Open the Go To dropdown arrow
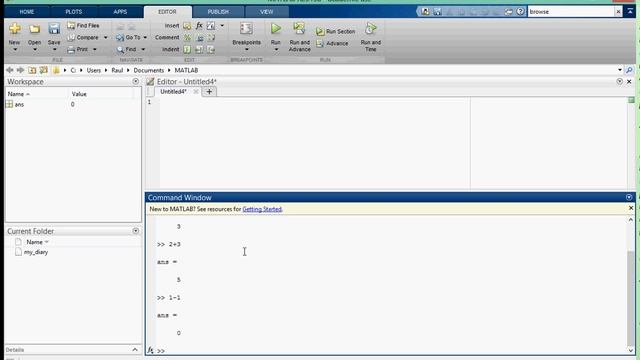 tap(145, 38)
